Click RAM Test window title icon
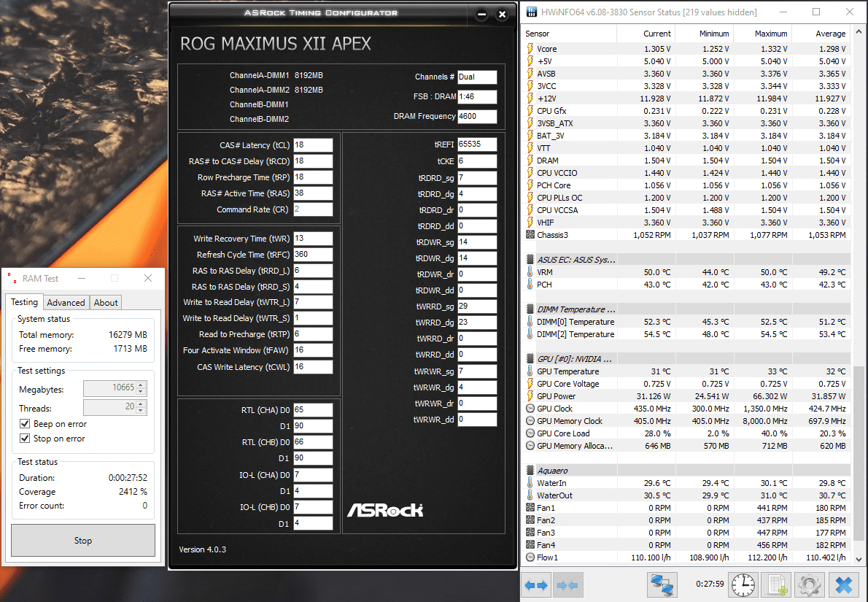Image resolution: width=868 pixels, height=602 pixels. (11, 279)
